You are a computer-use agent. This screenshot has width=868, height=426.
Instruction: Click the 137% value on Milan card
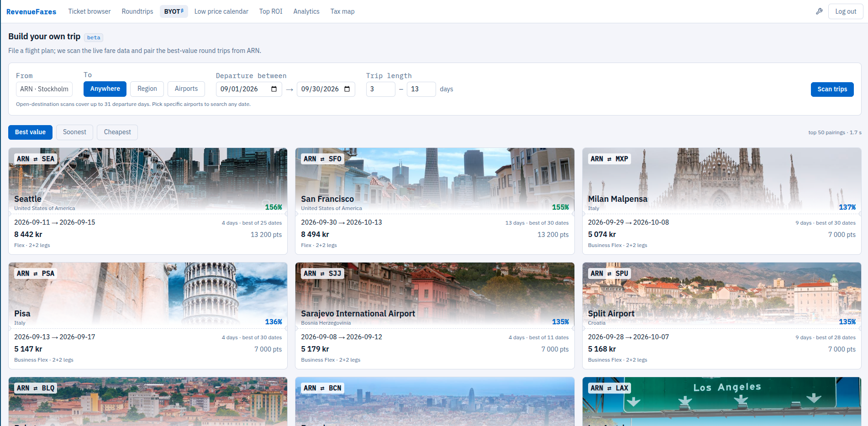coord(847,207)
